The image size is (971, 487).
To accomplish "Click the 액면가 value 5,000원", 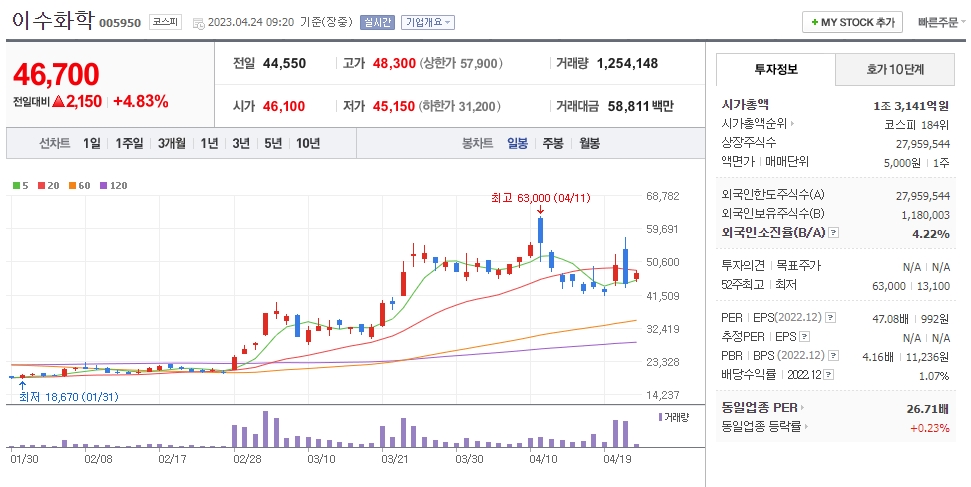I will click(x=902, y=162).
